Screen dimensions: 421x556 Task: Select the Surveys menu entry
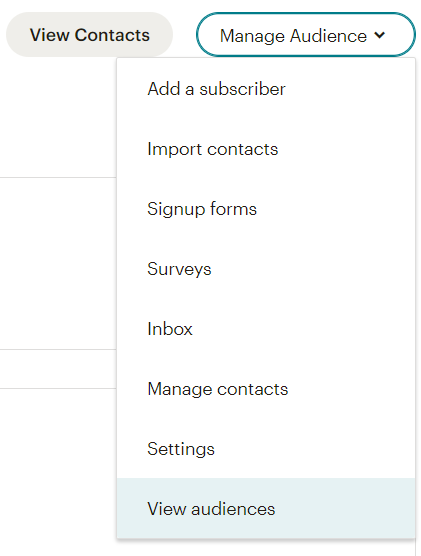coord(266,269)
